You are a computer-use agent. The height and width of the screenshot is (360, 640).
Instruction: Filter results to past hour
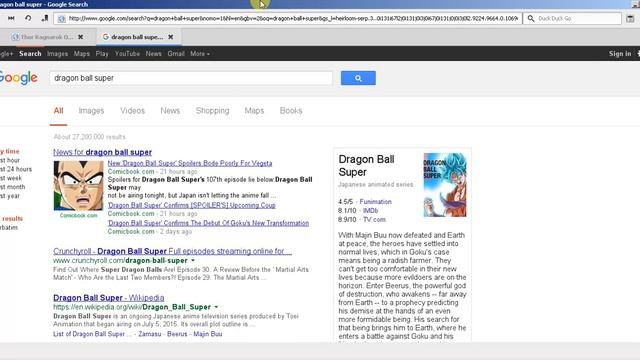tap(10, 160)
